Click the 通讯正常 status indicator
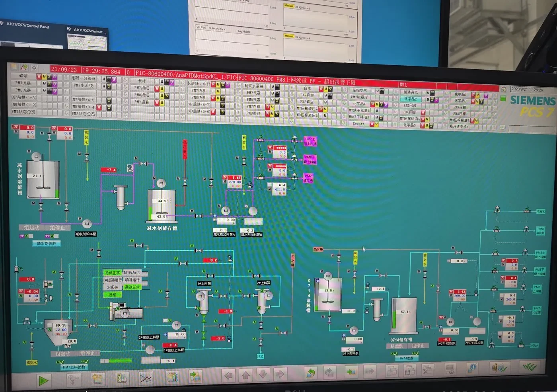557x392 pixels. (x=132, y=287)
